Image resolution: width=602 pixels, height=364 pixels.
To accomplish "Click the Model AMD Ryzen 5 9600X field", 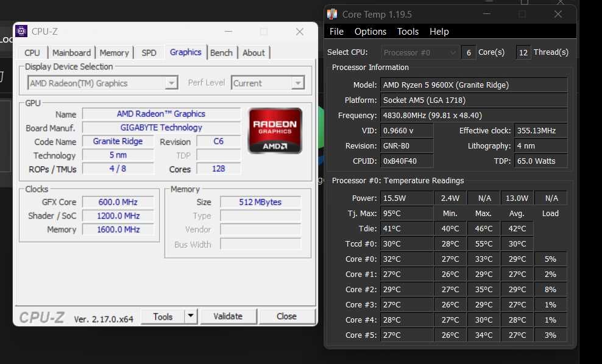I will pos(474,85).
